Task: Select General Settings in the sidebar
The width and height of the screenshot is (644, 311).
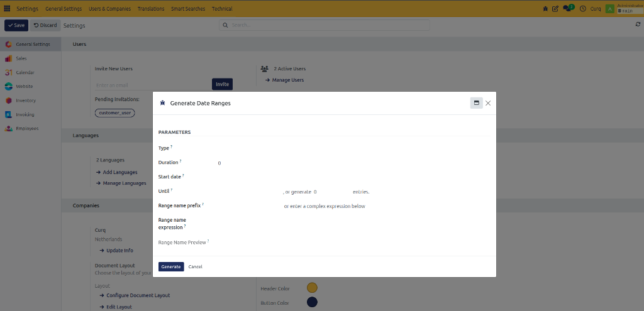Action: tap(30, 45)
